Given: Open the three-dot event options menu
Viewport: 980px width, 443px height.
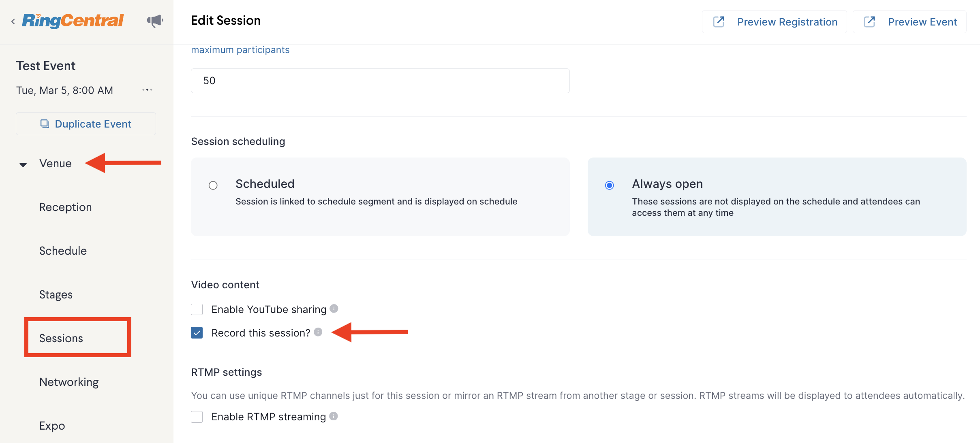Looking at the screenshot, I should [x=147, y=90].
